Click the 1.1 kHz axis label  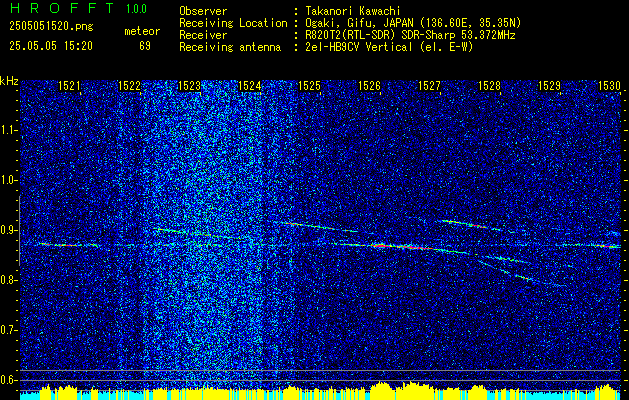8,131
